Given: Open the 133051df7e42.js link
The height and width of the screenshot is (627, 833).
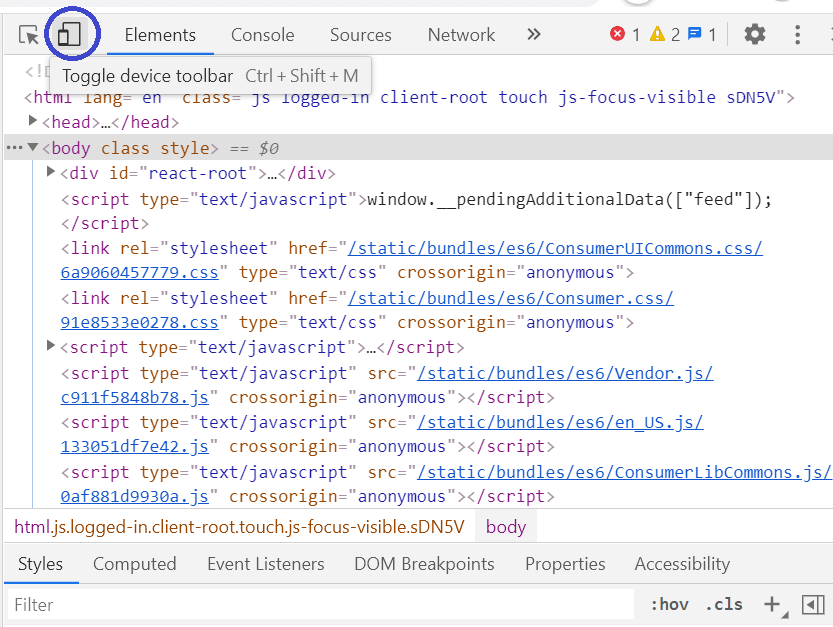Looking at the screenshot, I should click(x=135, y=447).
